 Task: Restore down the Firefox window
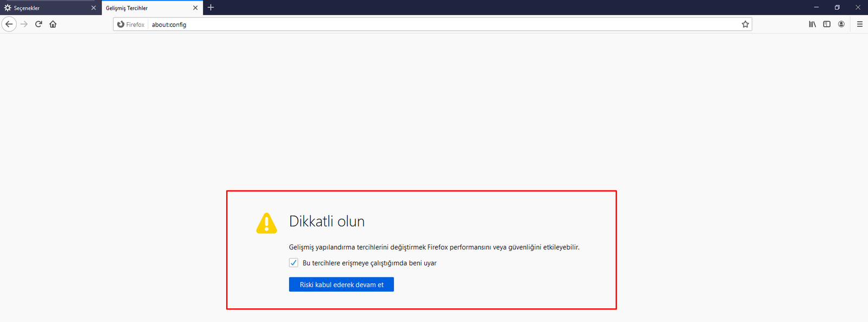(837, 8)
